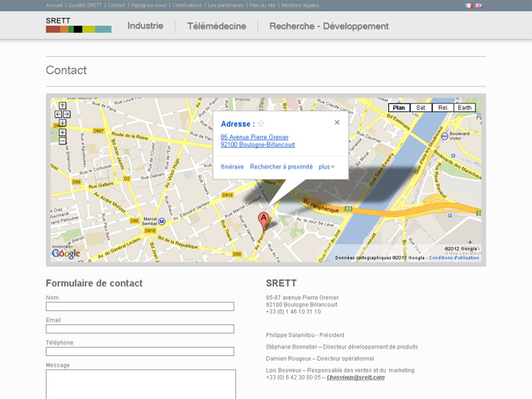
Task: Open the Industrie menu
Action: (145, 26)
